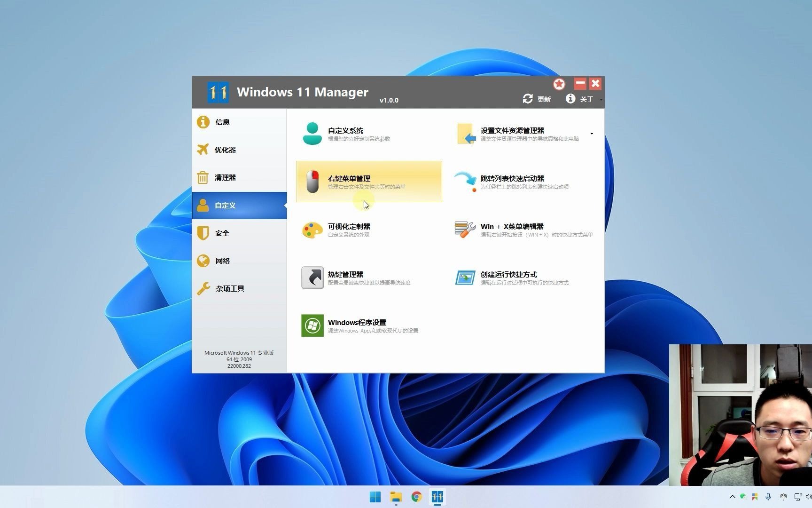Click the 关于 info button
812x508 pixels.
point(579,99)
